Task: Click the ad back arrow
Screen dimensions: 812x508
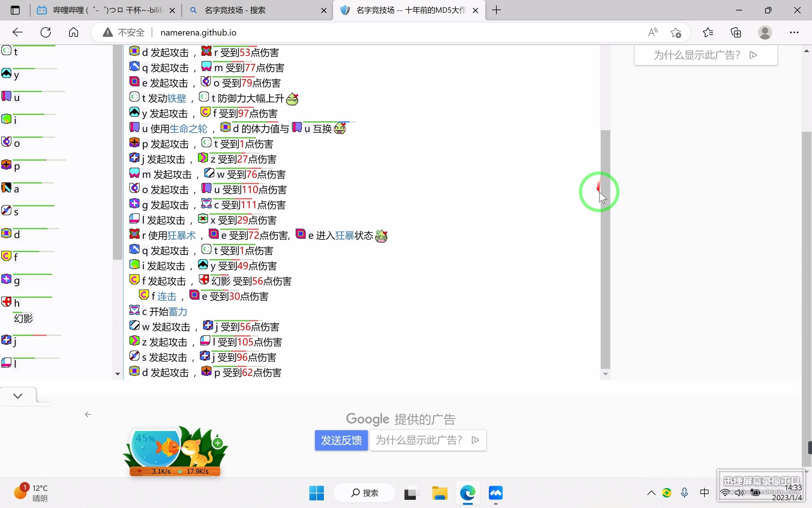Action: (88, 414)
